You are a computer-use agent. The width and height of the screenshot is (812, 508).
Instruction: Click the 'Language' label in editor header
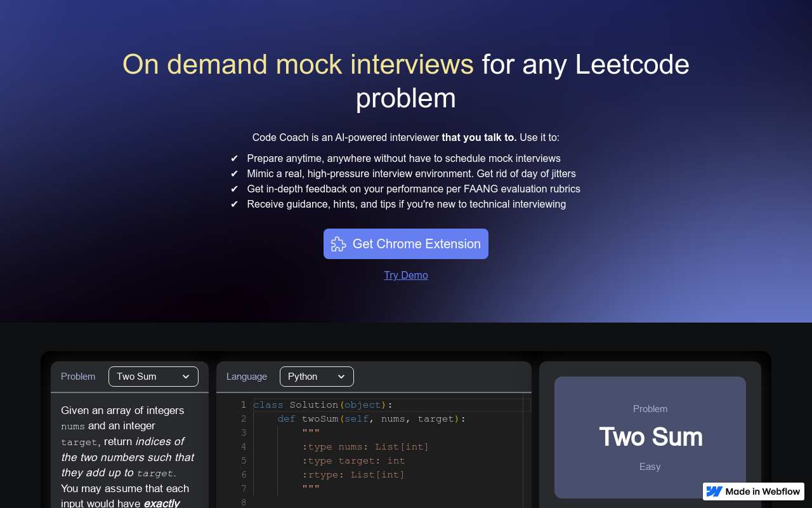pyautogui.click(x=247, y=377)
